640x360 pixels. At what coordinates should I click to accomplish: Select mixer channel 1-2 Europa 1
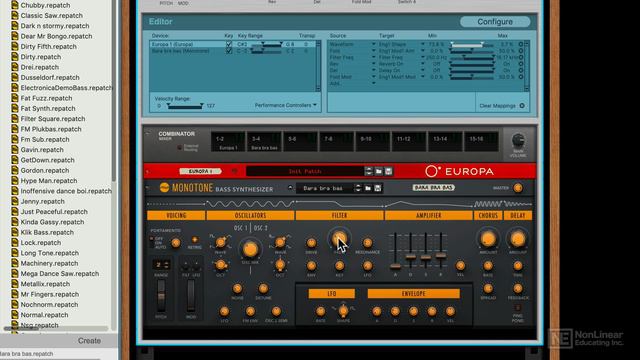[228, 142]
